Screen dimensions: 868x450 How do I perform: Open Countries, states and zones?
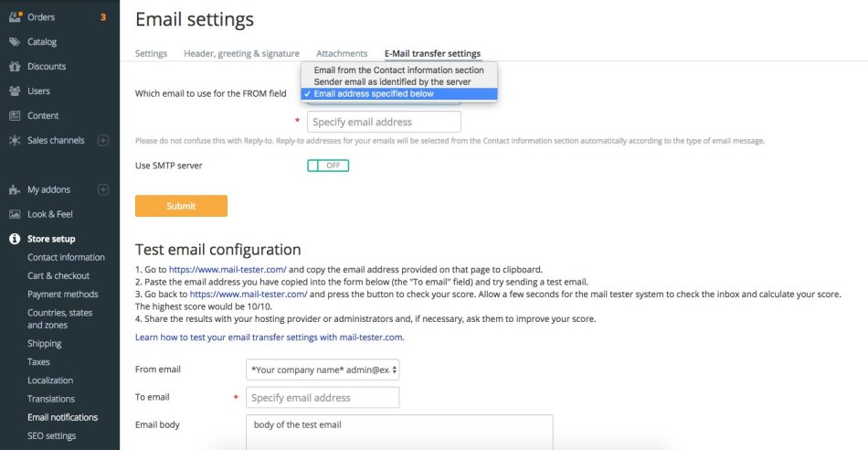pos(59,318)
